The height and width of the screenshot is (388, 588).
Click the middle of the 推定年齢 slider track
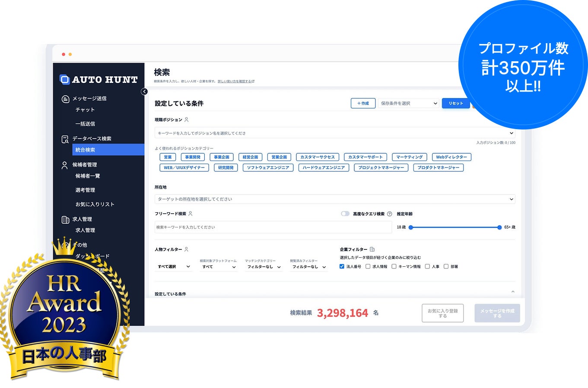[x=455, y=227]
